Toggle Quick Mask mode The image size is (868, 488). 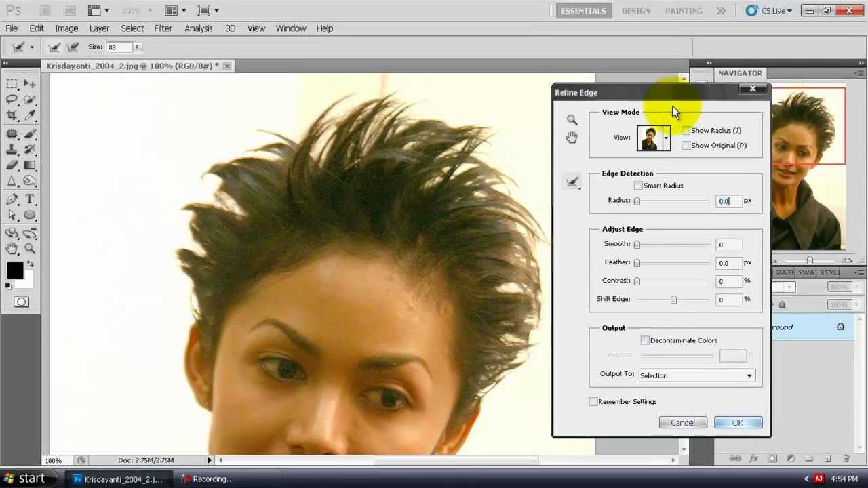tap(21, 302)
